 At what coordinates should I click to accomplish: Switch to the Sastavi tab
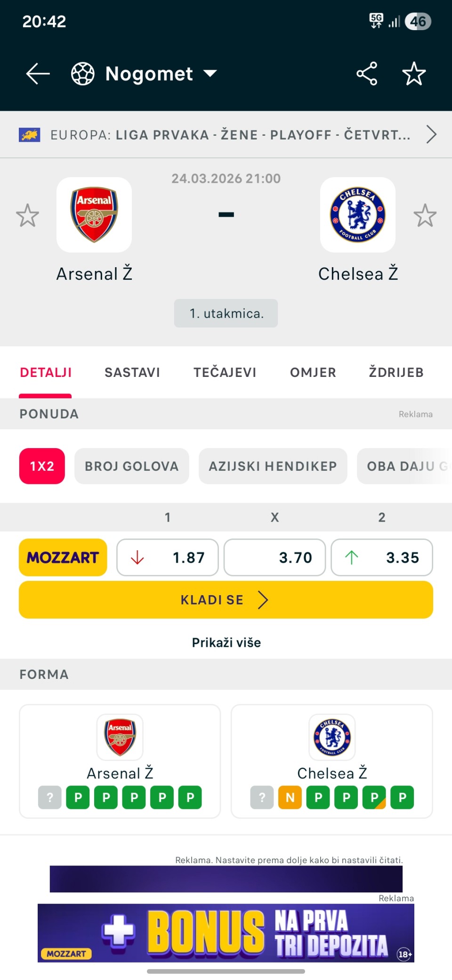[132, 373]
